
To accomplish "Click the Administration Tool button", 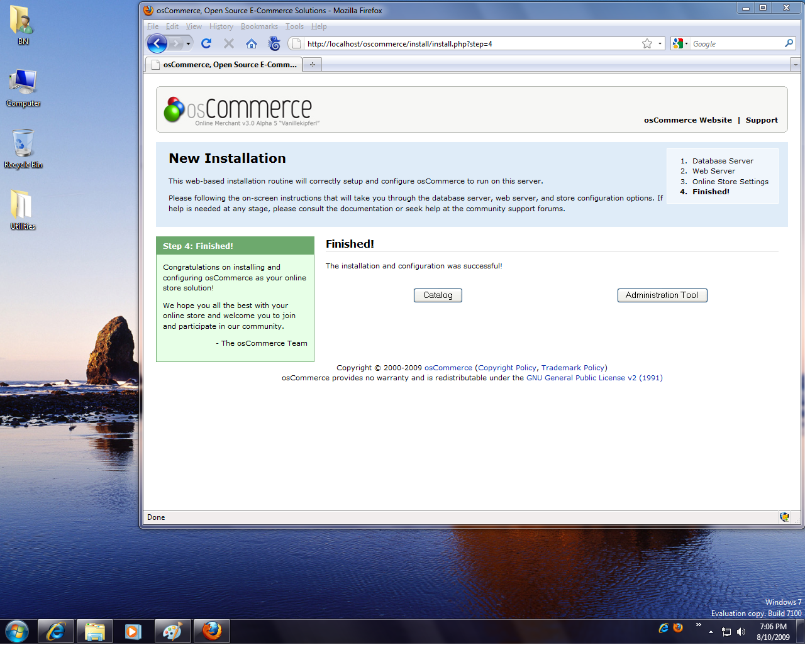I will [662, 295].
